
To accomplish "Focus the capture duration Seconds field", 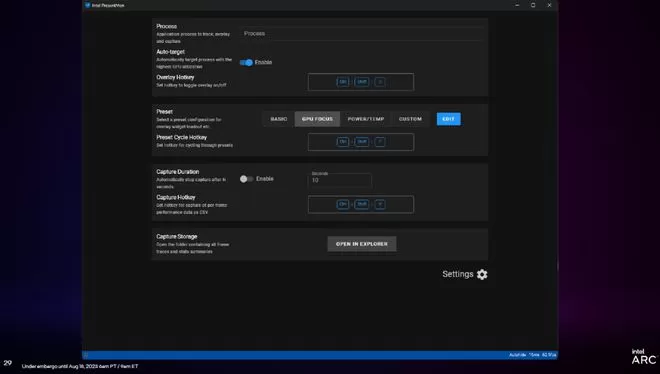I will (340, 179).
